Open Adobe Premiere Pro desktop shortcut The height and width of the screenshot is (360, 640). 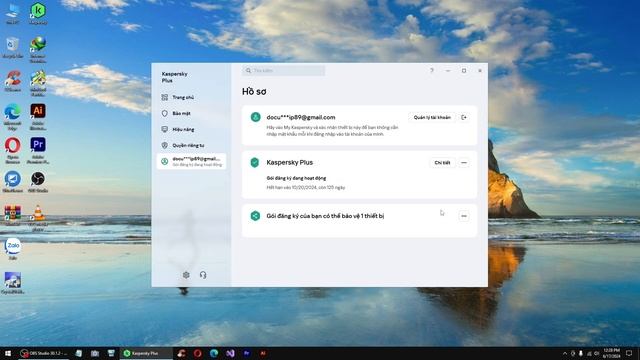point(38,150)
